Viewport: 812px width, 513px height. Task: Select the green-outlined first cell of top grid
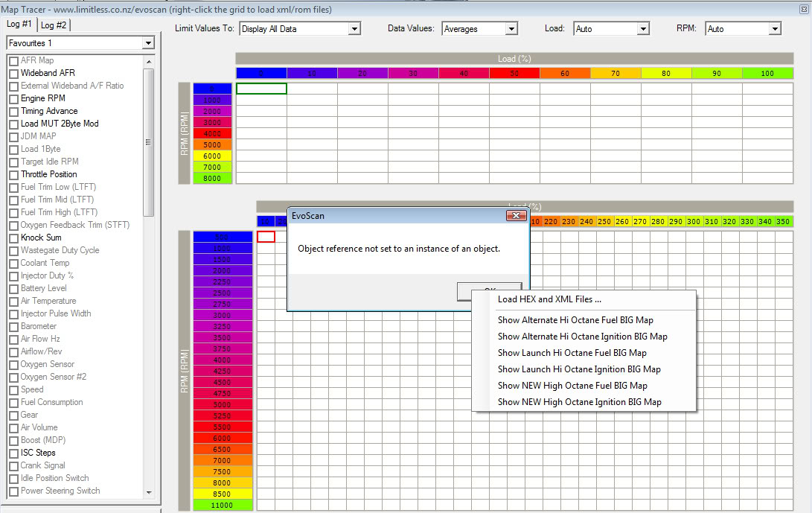tap(261, 89)
